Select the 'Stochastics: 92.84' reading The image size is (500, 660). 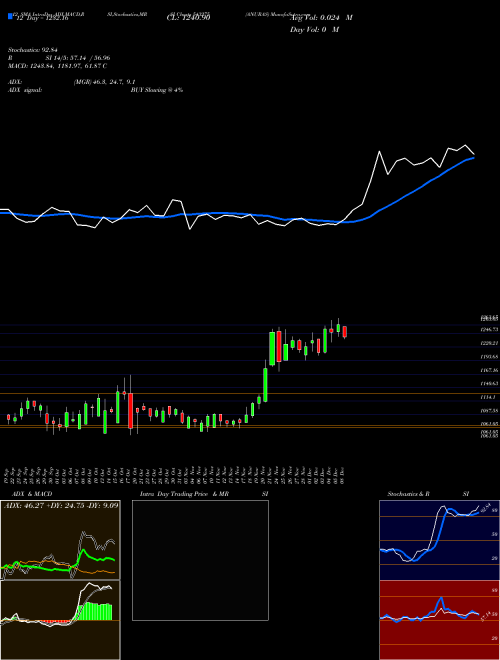[32, 50]
